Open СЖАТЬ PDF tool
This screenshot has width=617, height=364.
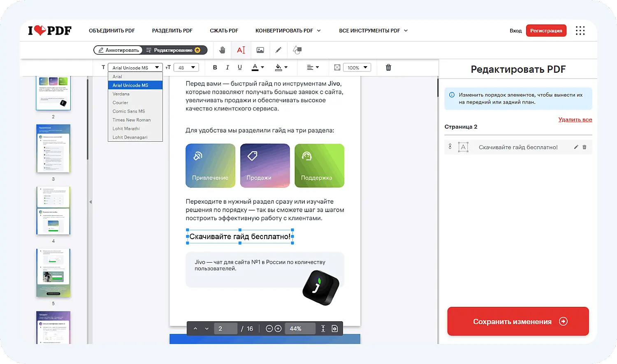(224, 30)
